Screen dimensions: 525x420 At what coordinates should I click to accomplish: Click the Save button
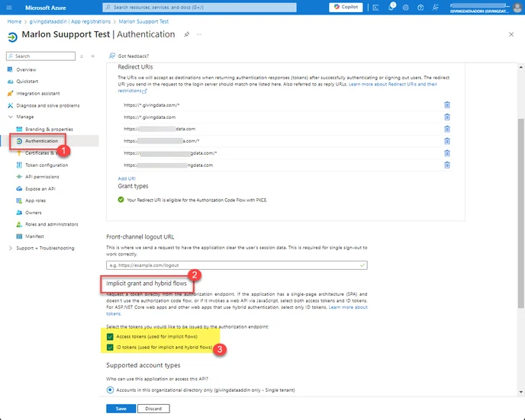pyautogui.click(x=121, y=409)
